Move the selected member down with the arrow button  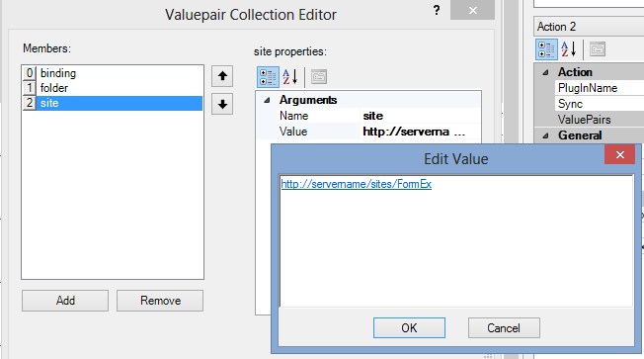coord(222,104)
